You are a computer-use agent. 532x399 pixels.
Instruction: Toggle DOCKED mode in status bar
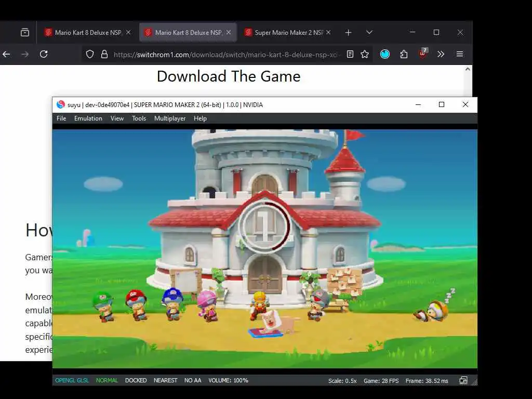136,380
